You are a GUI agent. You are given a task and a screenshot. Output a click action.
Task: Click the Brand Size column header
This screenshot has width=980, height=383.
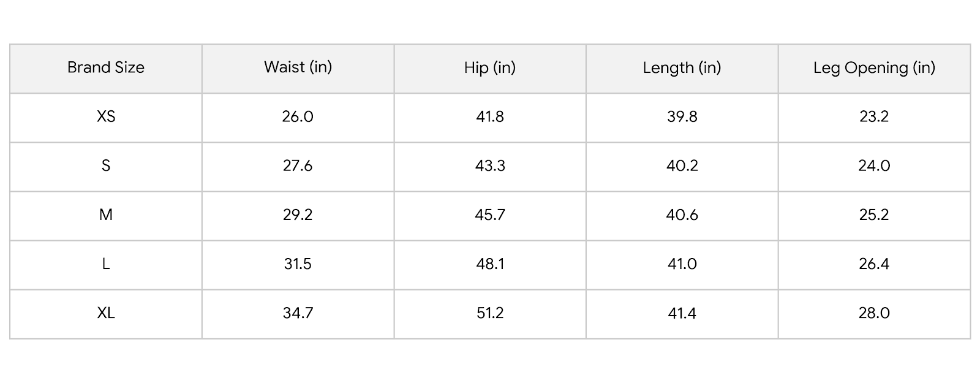pos(106,67)
